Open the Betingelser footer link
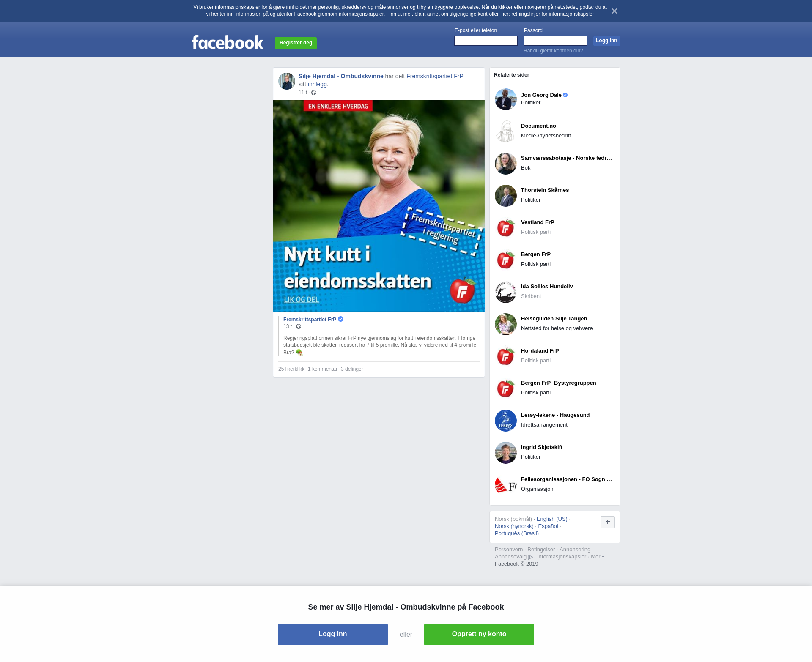 point(541,550)
